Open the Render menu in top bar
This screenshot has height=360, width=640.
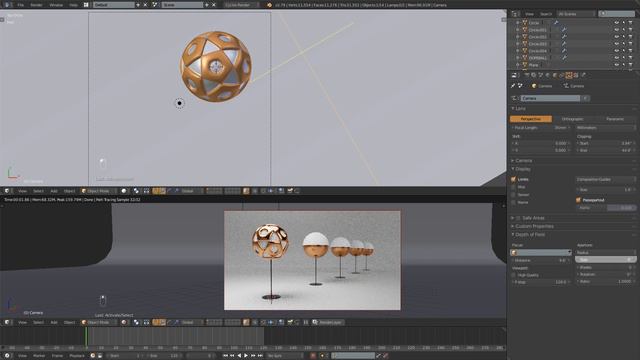(36, 5)
